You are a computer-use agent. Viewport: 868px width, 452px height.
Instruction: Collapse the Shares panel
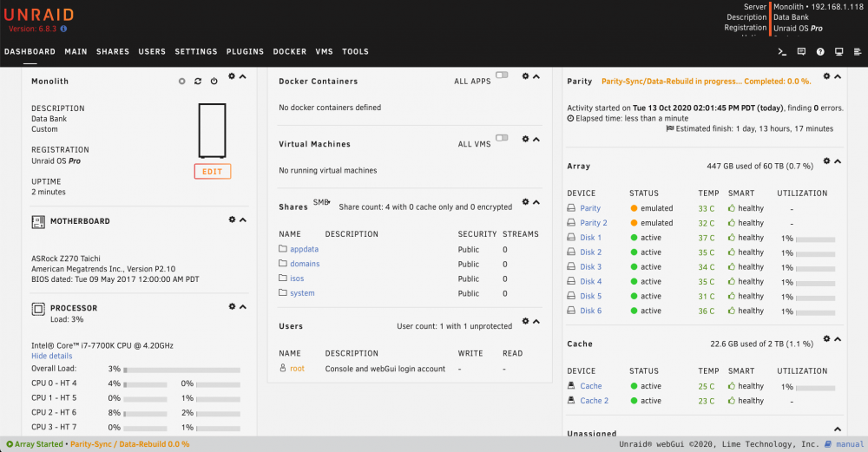[536, 202]
